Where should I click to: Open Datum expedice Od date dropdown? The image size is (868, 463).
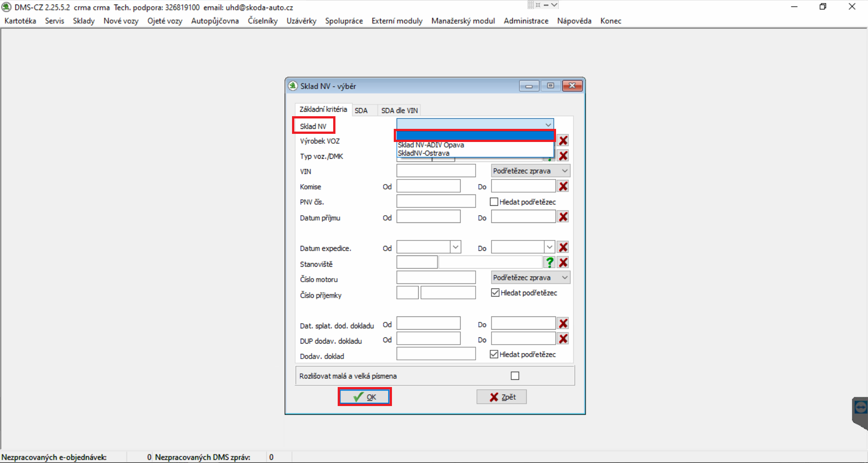(x=455, y=247)
